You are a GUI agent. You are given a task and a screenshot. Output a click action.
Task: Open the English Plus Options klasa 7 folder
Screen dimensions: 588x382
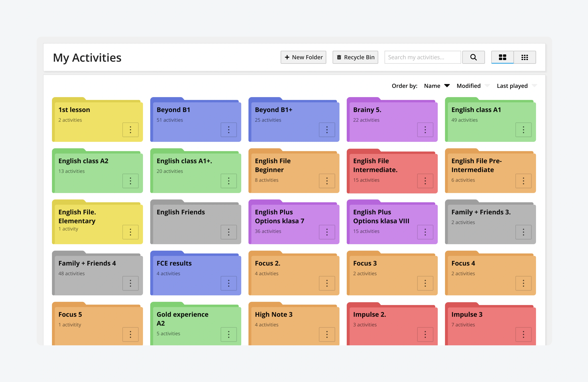click(x=294, y=222)
